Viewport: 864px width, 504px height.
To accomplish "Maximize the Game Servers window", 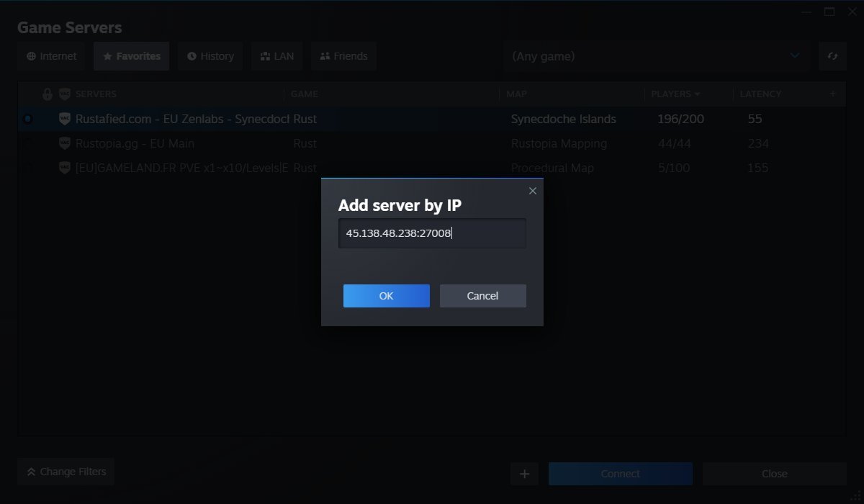I will [829, 12].
